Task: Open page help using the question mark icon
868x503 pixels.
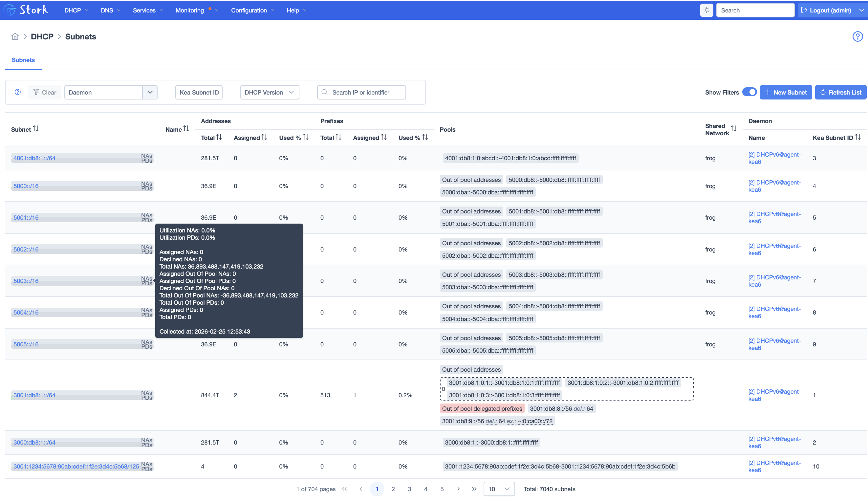Action: 857,36
